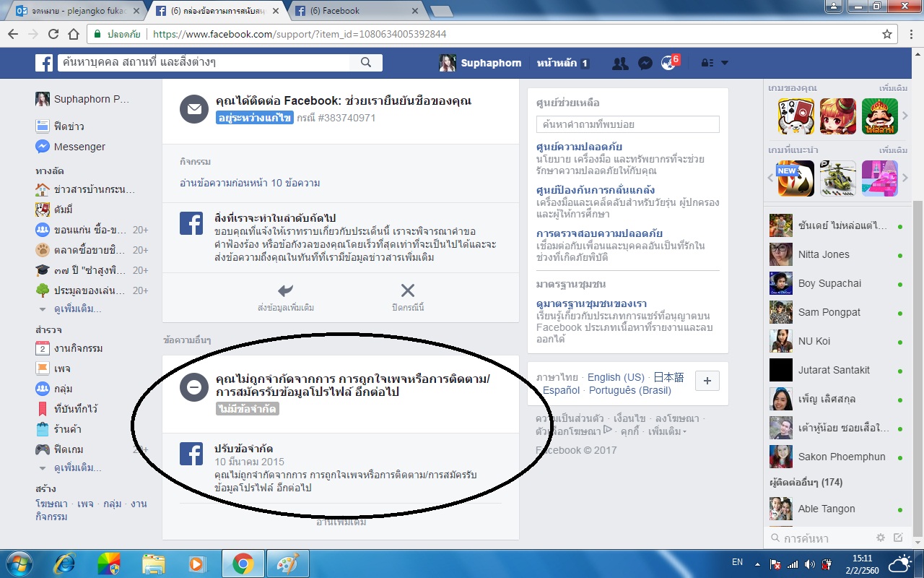Open ศูนย์ความปลอดภัย link
The width and height of the screenshot is (924, 578).
580,147
